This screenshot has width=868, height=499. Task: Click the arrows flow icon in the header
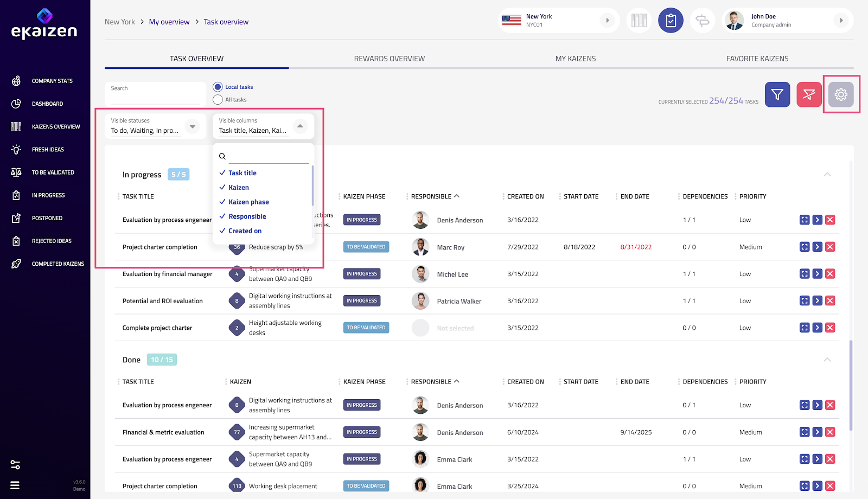(x=703, y=21)
